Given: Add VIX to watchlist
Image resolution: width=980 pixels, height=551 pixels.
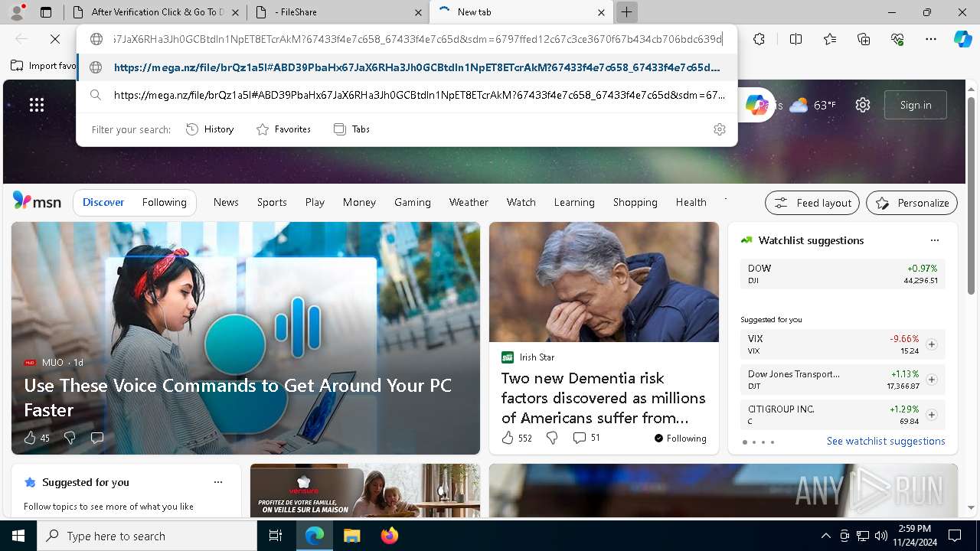Looking at the screenshot, I should click(x=931, y=344).
